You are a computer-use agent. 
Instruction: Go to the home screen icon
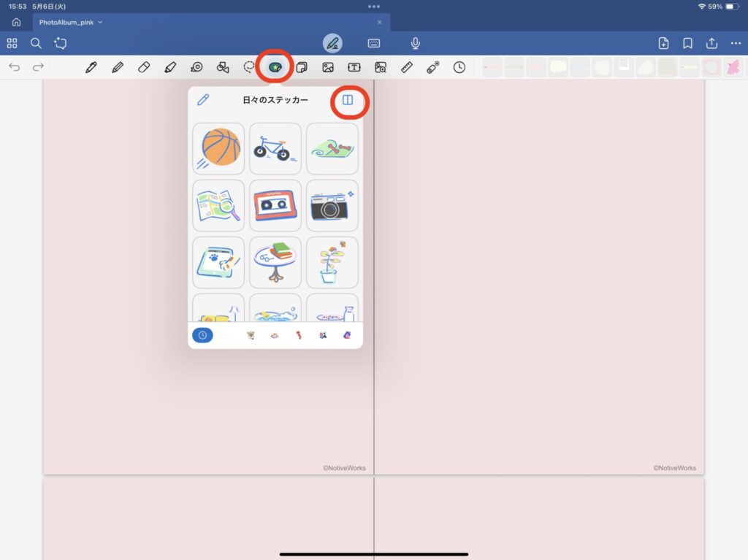pyautogui.click(x=16, y=23)
